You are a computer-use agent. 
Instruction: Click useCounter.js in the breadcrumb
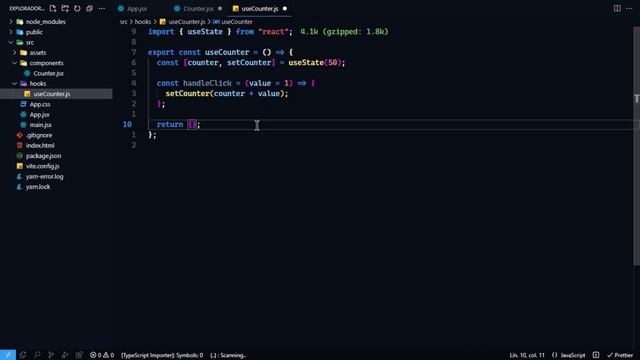[x=187, y=22]
